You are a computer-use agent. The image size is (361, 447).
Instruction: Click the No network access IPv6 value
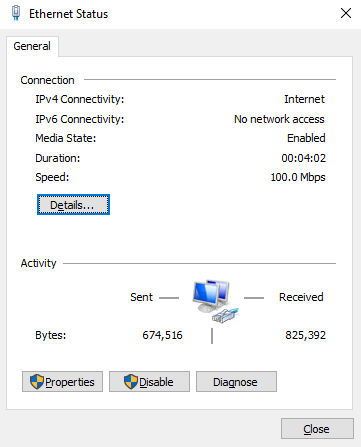pyautogui.click(x=279, y=119)
